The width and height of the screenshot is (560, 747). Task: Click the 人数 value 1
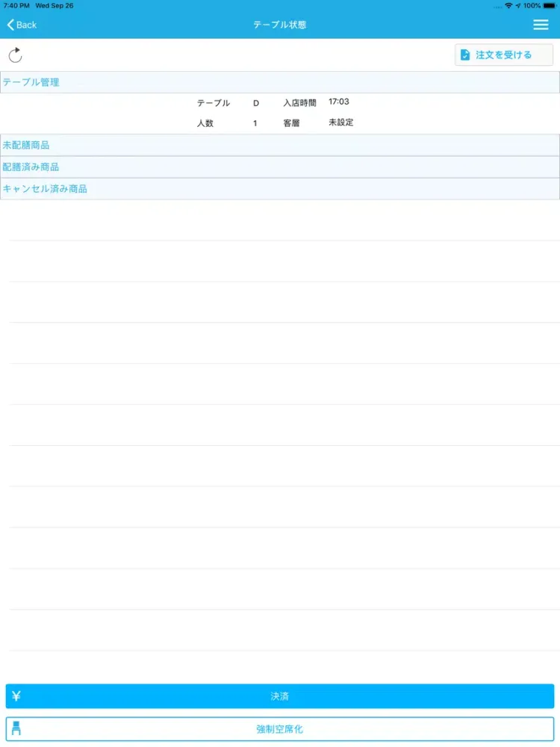click(x=255, y=123)
